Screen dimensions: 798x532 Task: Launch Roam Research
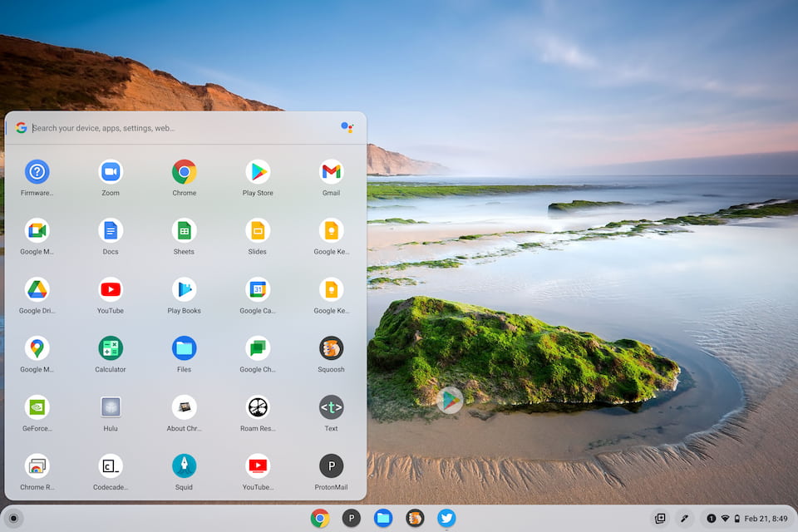pos(258,407)
